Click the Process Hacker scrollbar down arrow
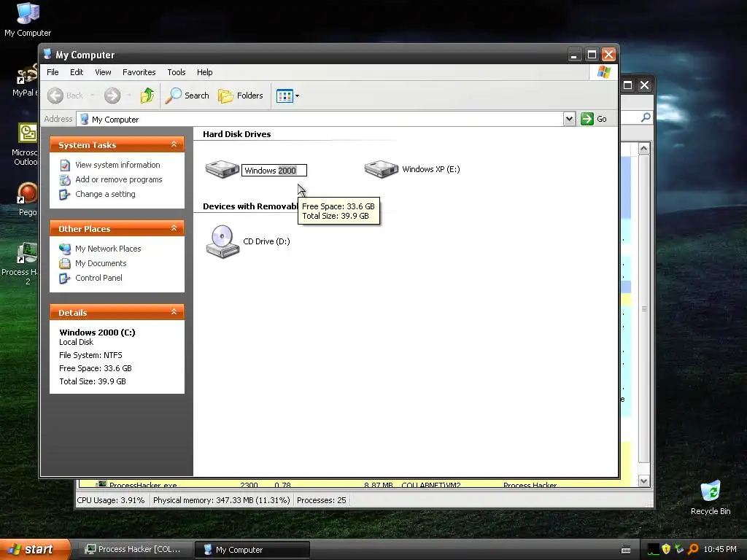 click(643, 481)
